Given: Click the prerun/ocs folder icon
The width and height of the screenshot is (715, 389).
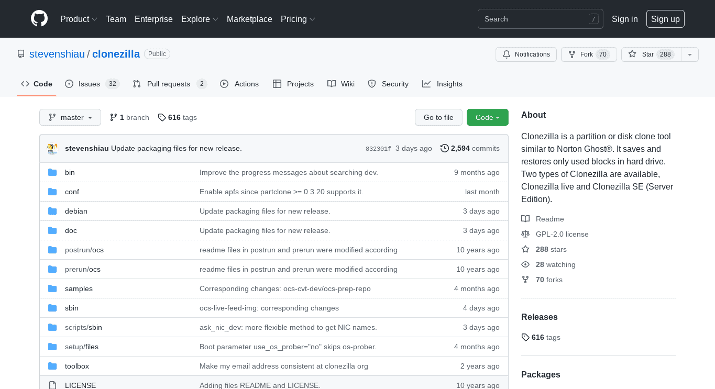Looking at the screenshot, I should 52,269.
